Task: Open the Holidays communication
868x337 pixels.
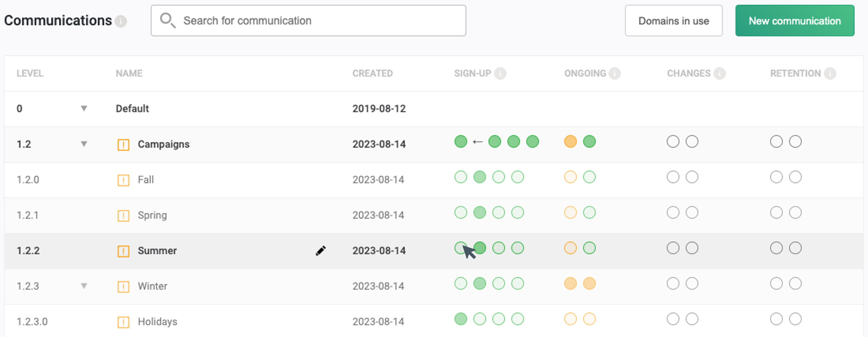Action: pyautogui.click(x=158, y=322)
